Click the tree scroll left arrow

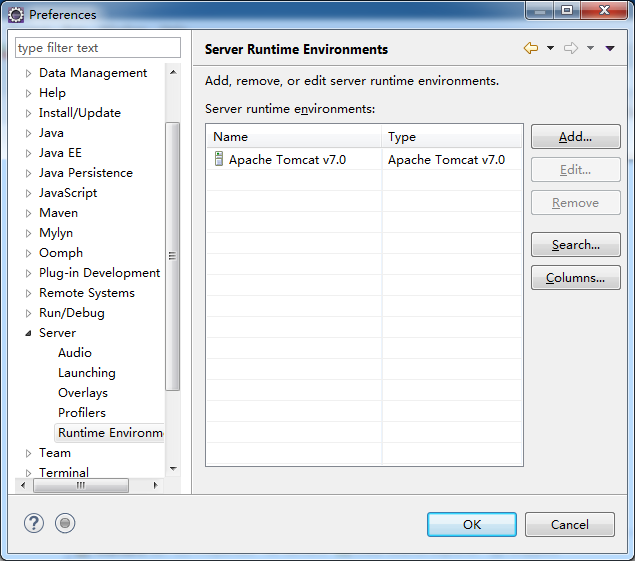point(23,485)
